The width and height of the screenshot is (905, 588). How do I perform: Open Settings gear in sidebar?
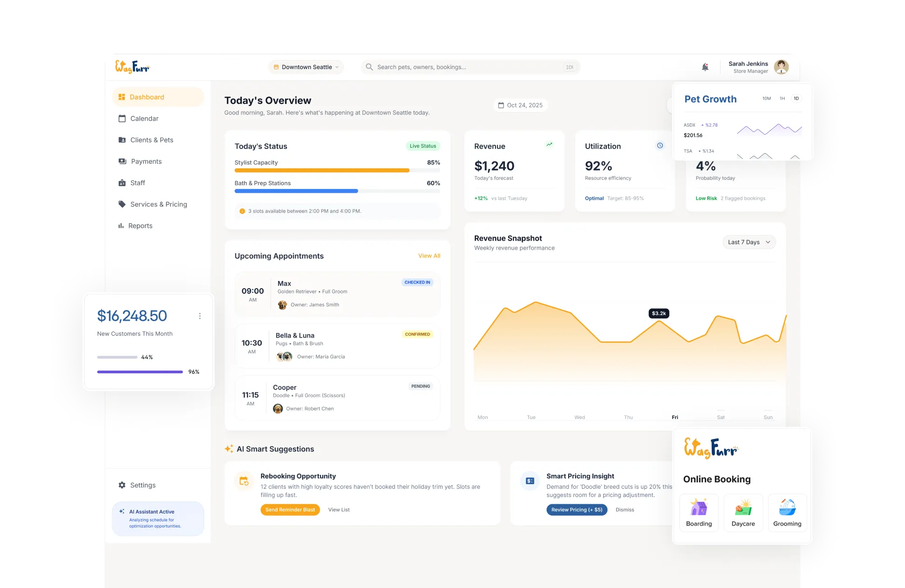(122, 485)
